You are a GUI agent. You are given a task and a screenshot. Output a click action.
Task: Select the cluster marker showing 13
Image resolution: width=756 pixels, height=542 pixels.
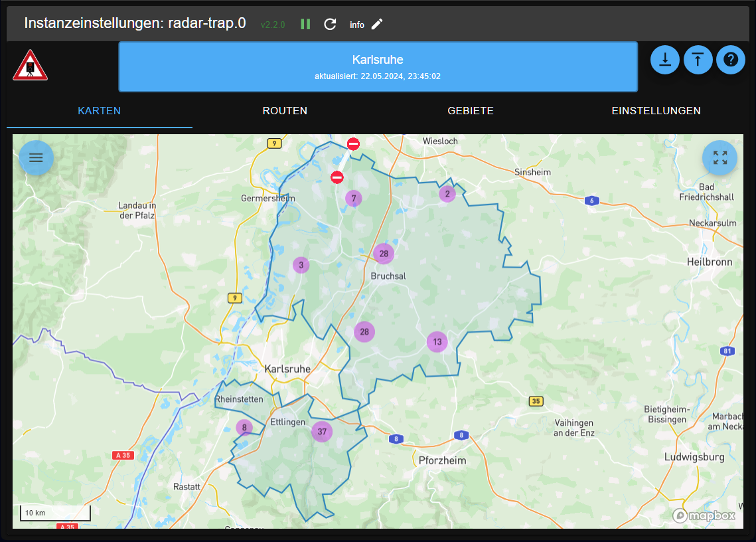point(437,342)
